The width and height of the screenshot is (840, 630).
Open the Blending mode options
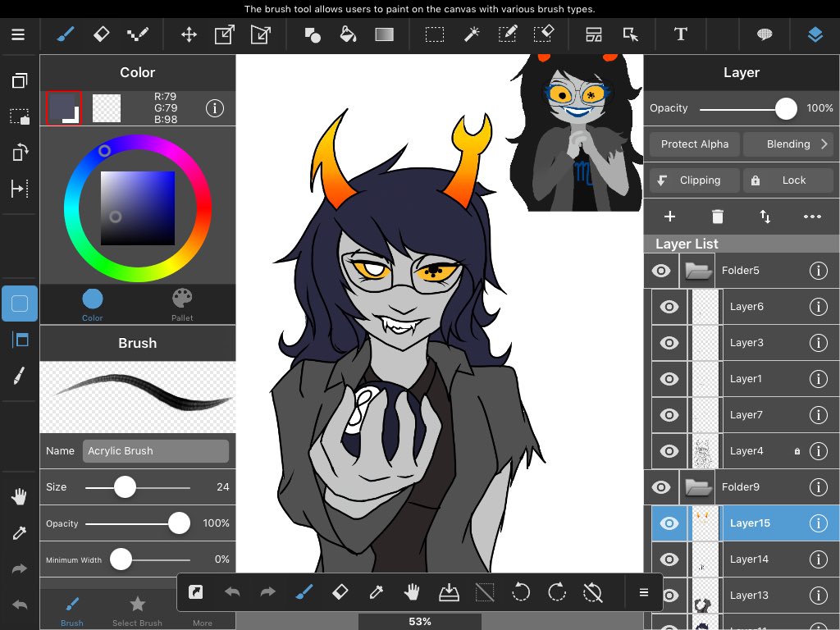click(789, 144)
